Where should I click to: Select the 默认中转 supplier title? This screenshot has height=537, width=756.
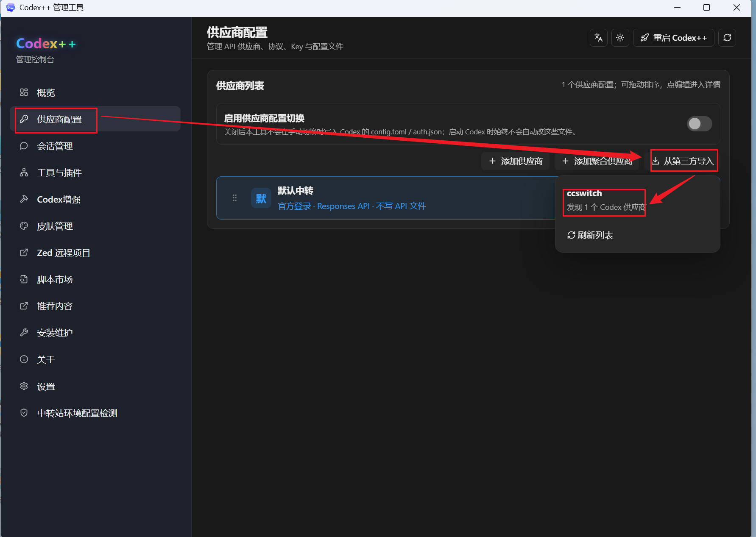click(x=296, y=191)
